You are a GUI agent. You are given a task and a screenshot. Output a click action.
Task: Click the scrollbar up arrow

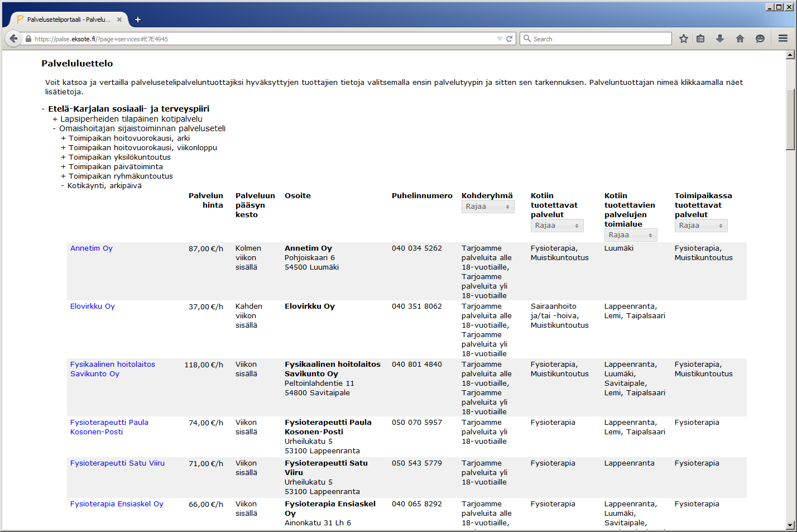coord(790,55)
